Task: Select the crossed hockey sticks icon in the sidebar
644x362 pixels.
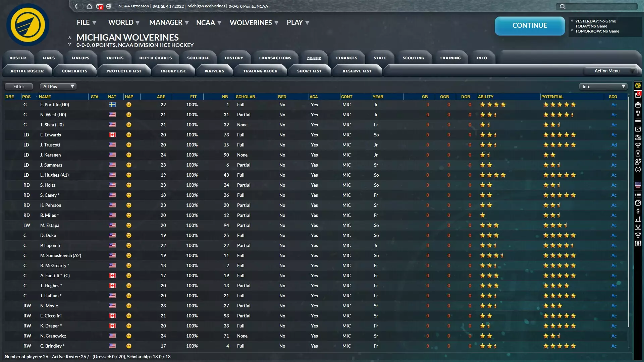Action: 638,227
